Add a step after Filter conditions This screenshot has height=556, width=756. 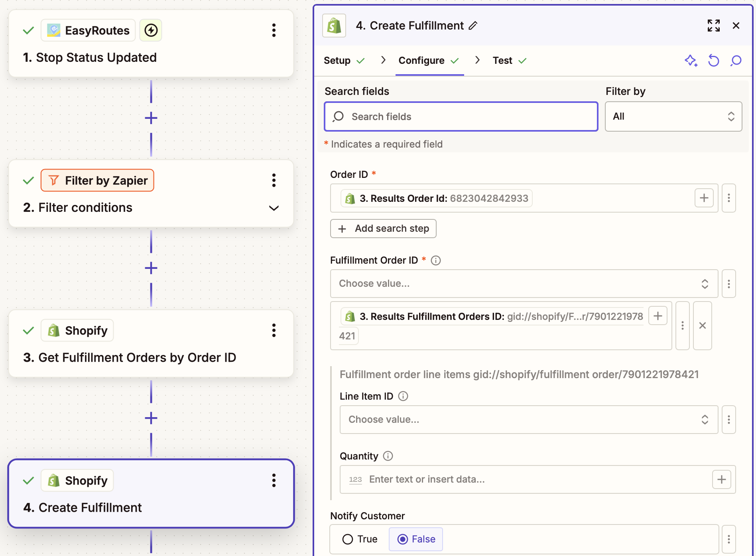click(151, 268)
